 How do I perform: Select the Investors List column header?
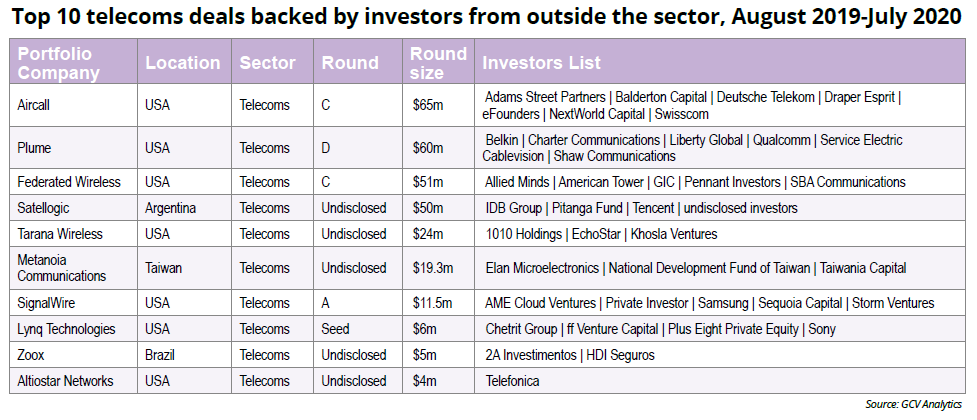click(x=541, y=62)
